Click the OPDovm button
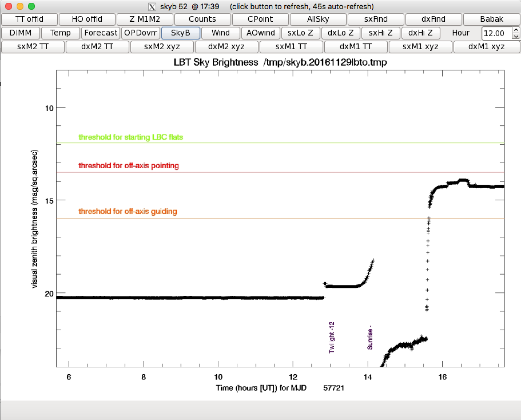Viewport: 521px width, 420px height. pos(140,33)
